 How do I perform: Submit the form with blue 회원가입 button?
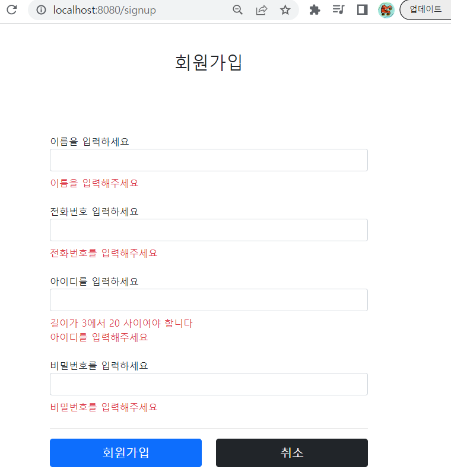point(126,453)
